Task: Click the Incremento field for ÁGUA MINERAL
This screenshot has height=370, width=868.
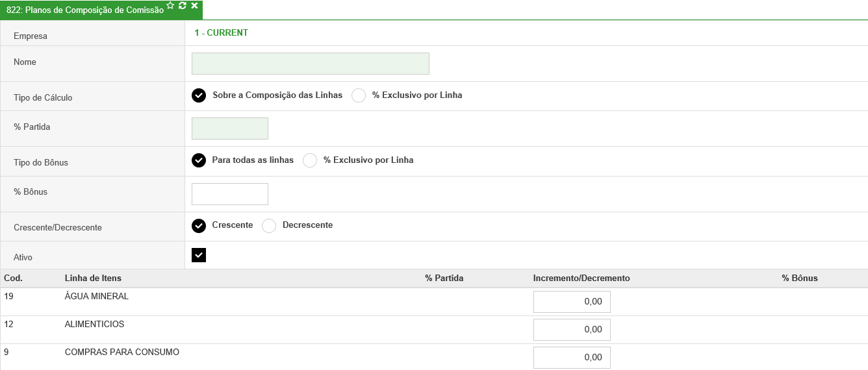Action: pyautogui.click(x=572, y=302)
